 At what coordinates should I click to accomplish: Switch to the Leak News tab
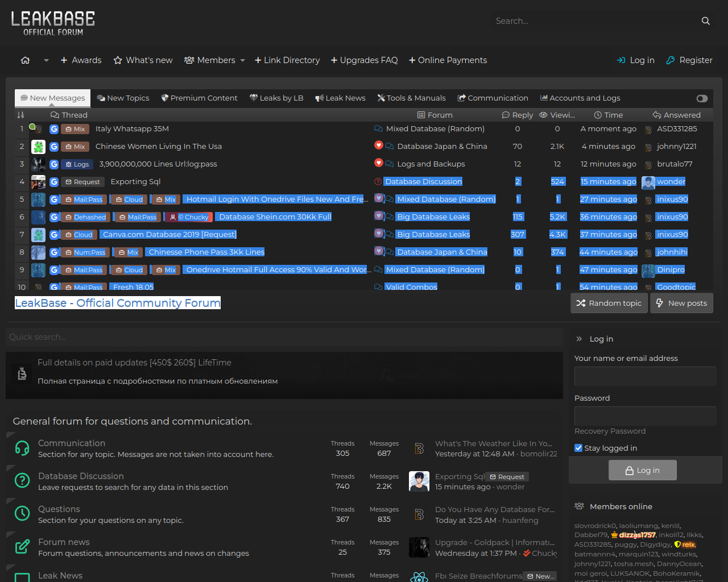pyautogui.click(x=340, y=98)
